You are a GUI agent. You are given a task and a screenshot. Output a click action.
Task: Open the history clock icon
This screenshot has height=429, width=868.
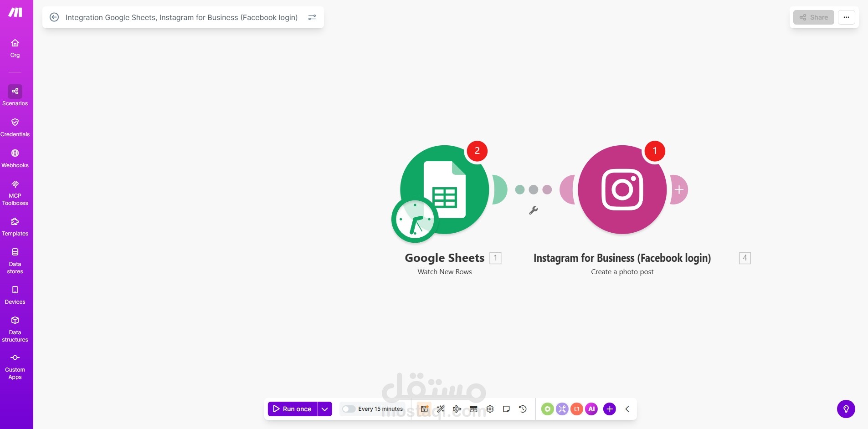tap(523, 409)
